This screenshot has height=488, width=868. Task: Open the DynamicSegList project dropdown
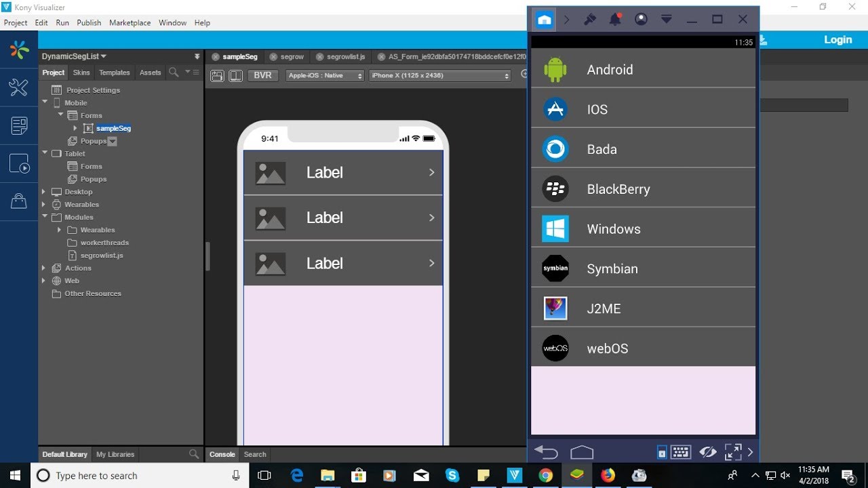[74, 56]
